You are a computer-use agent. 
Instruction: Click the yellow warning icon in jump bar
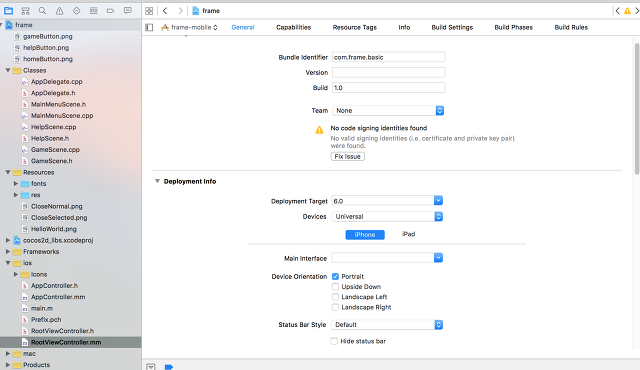pos(627,11)
